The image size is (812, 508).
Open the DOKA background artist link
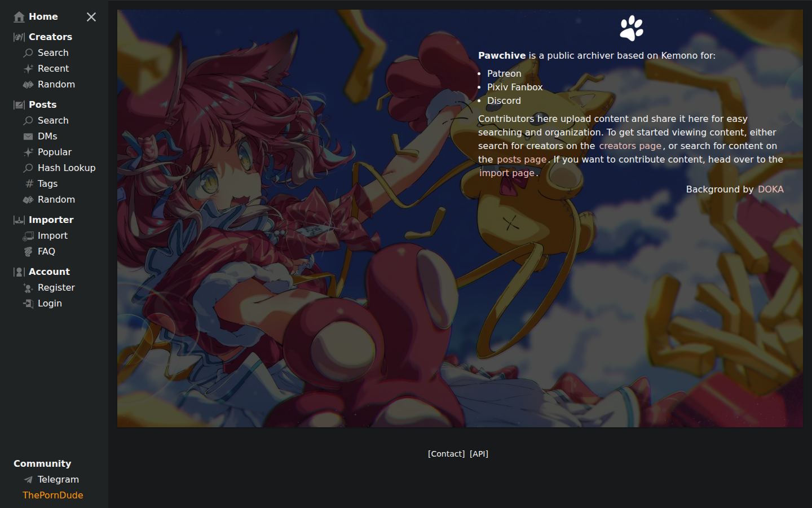770,190
